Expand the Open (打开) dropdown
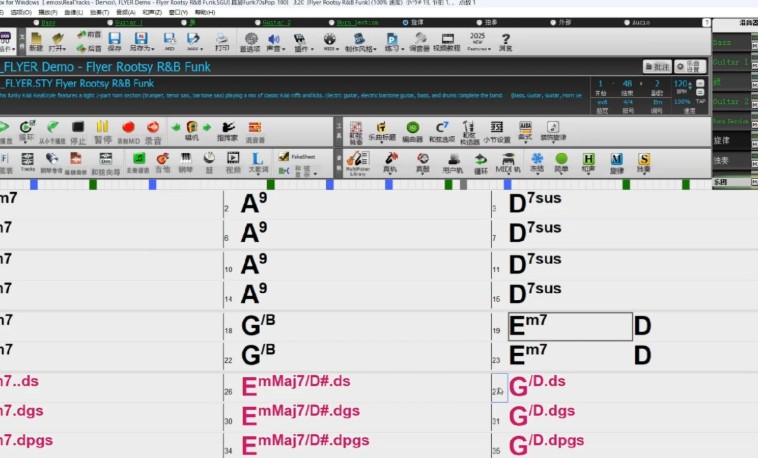 [x=59, y=42]
